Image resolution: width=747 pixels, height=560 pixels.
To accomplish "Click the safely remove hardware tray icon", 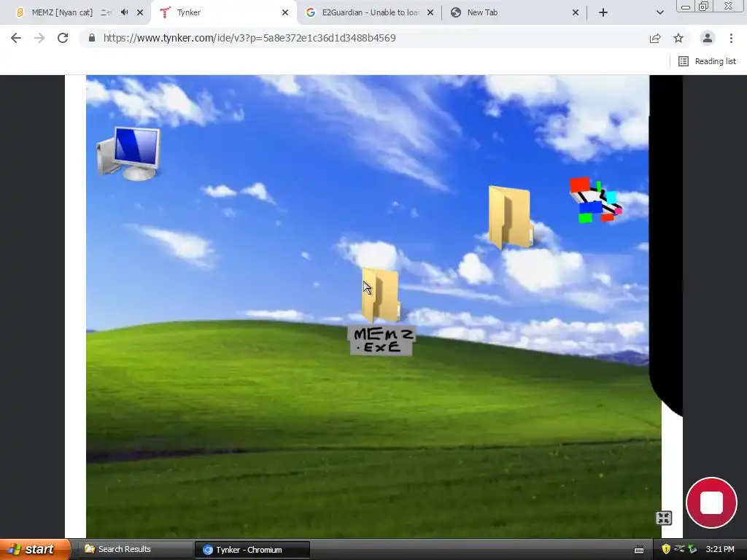I will pyautogui.click(x=692, y=549).
